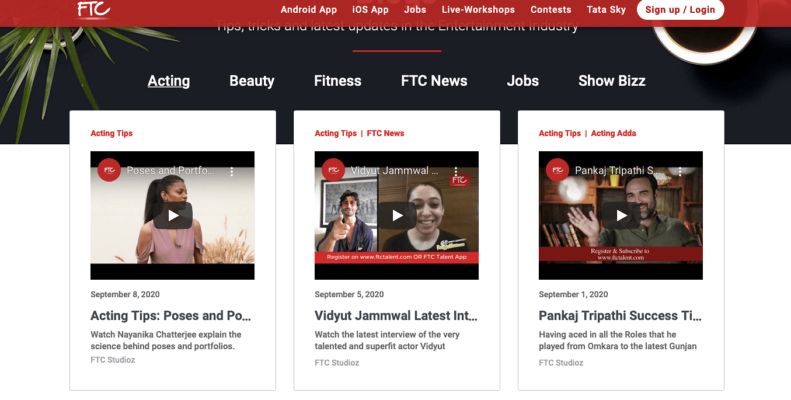Click the Nayanika Chatterjee description text

click(166, 340)
